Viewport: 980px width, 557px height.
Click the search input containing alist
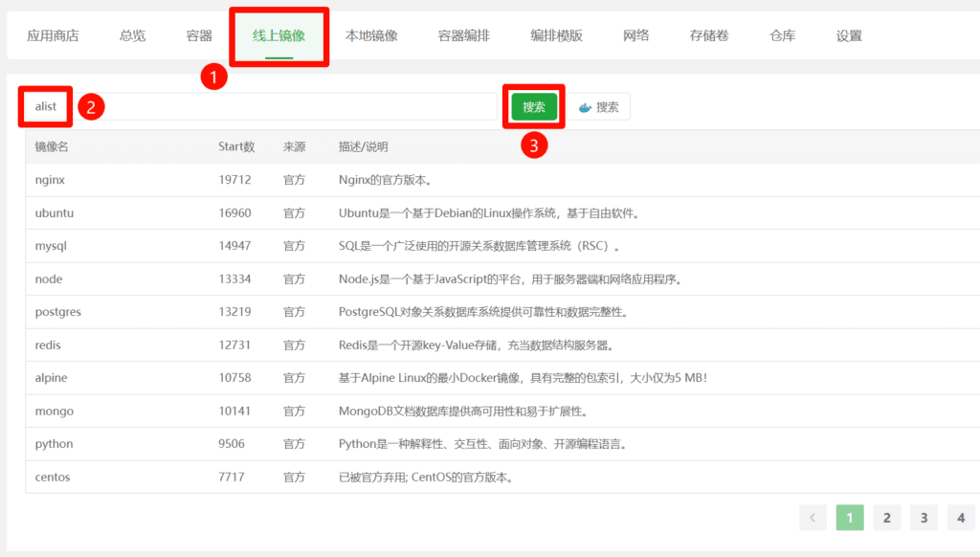[x=239, y=106]
